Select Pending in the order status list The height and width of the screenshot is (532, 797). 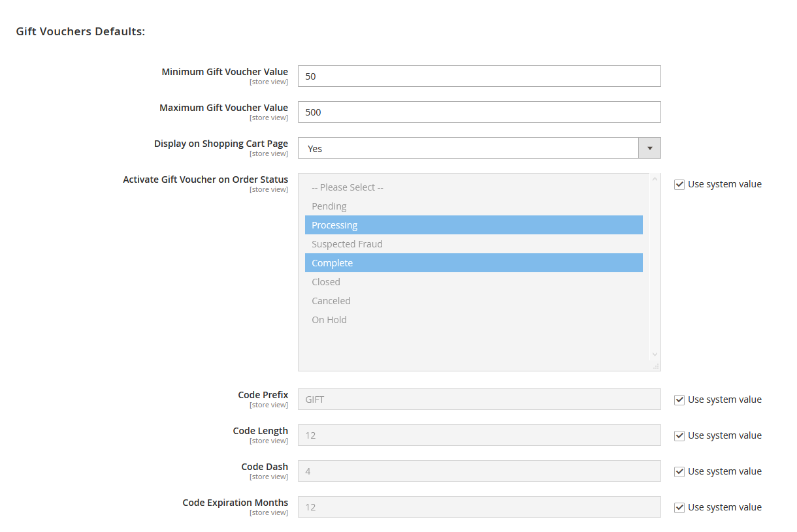[x=329, y=206]
